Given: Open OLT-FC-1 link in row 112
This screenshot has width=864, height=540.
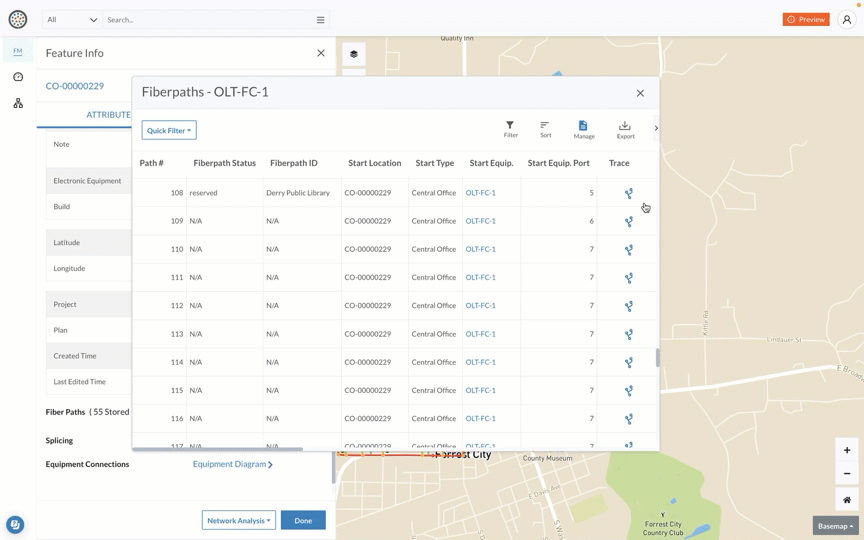Looking at the screenshot, I should tap(480, 305).
